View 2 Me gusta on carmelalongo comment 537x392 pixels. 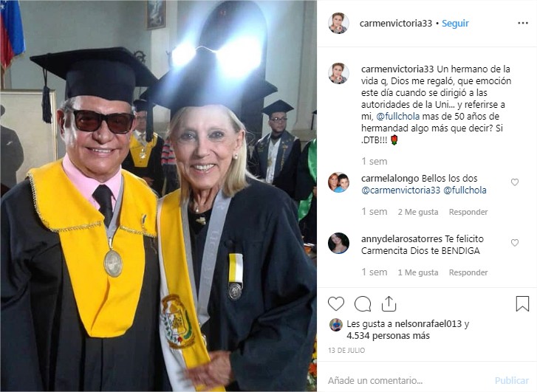(x=418, y=212)
